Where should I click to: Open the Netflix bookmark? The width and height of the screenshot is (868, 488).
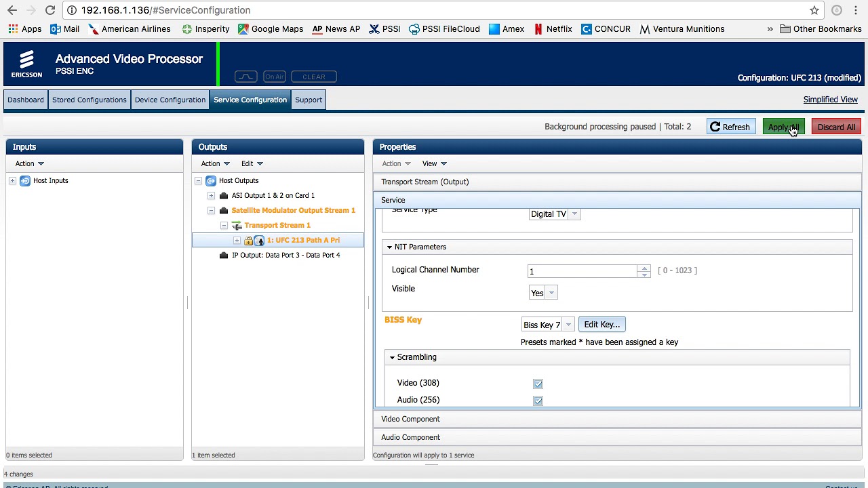click(x=553, y=29)
